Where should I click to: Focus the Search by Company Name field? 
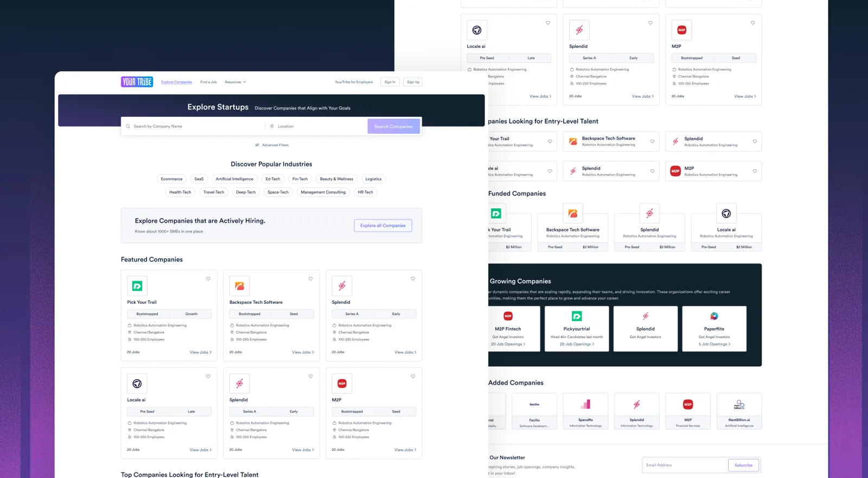[193, 126]
